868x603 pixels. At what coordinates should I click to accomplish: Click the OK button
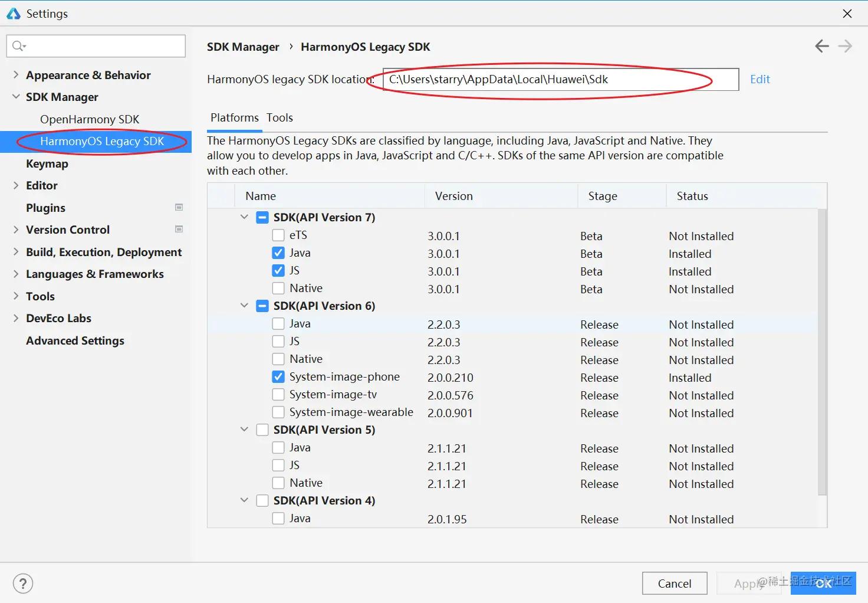[x=823, y=584]
